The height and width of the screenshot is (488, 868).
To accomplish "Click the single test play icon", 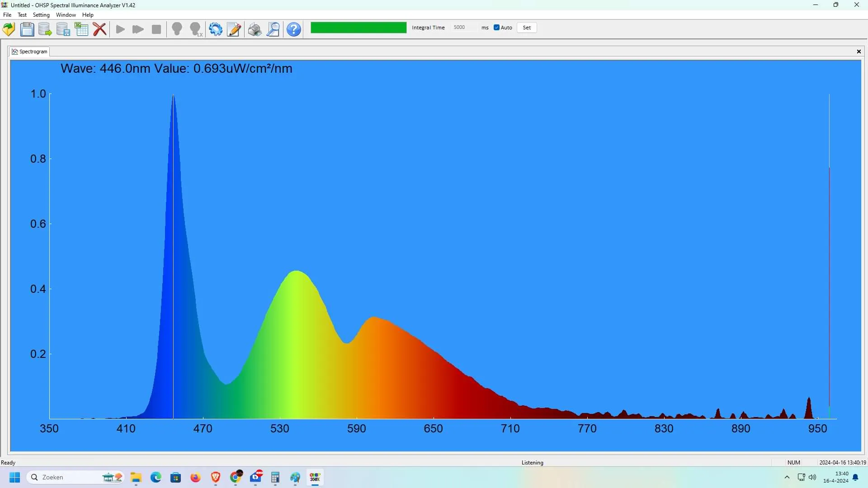I will [120, 29].
